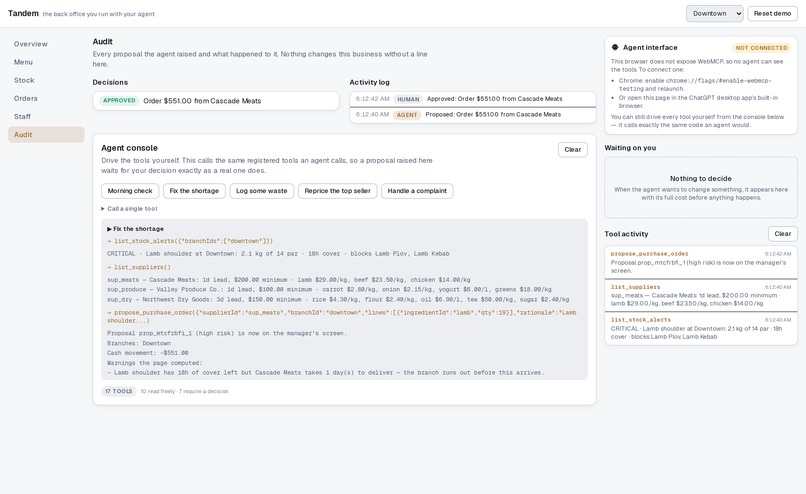Click the 17 TOOLS badge
Image resolution: width=806 pixels, height=494 pixels.
[119, 391]
